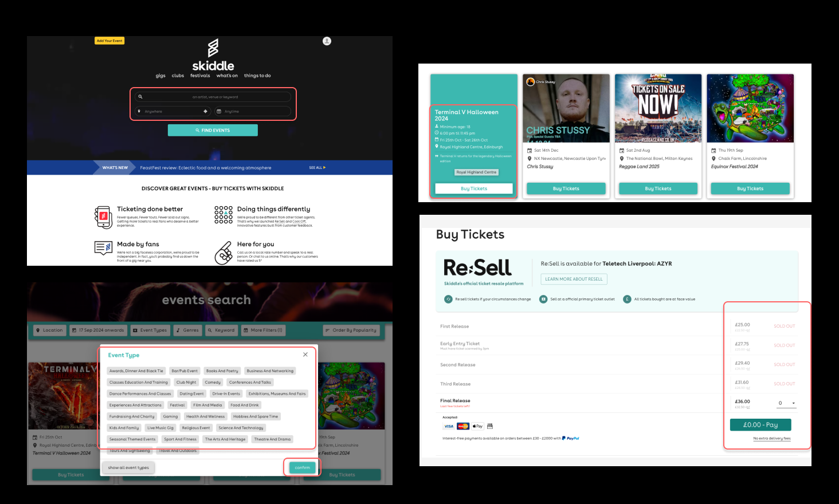Click the No extra delivery fees link
The height and width of the screenshot is (504, 839).
tap(772, 439)
